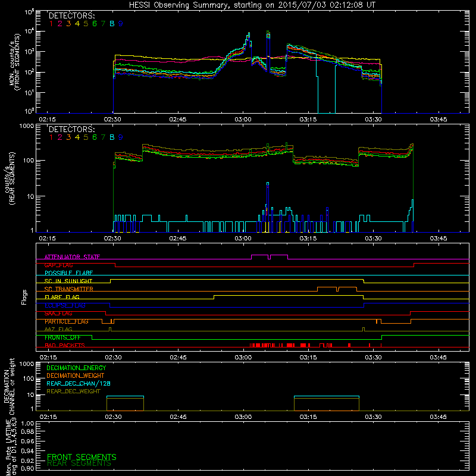Select the ECLIPSE_FLAG label
Viewport: 476px width, 476px height.
pyautogui.click(x=65, y=305)
